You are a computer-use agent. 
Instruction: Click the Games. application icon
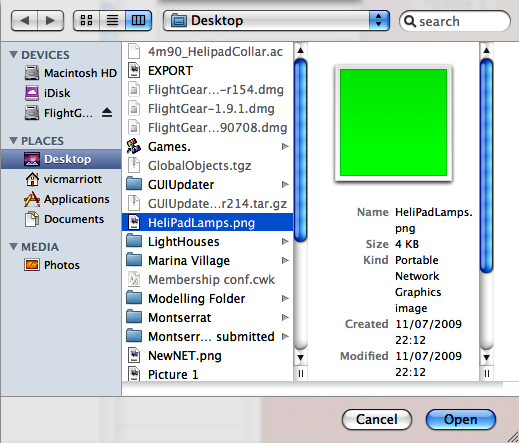tap(134, 146)
